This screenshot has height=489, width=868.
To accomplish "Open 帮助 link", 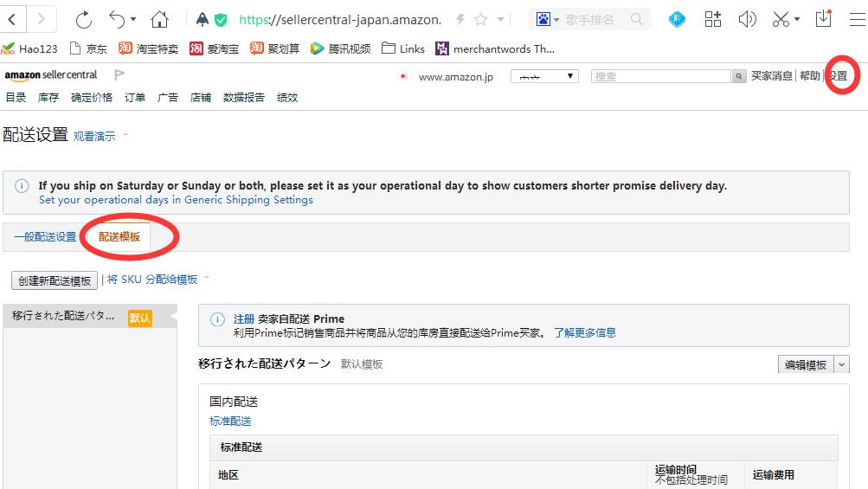I will coord(810,76).
